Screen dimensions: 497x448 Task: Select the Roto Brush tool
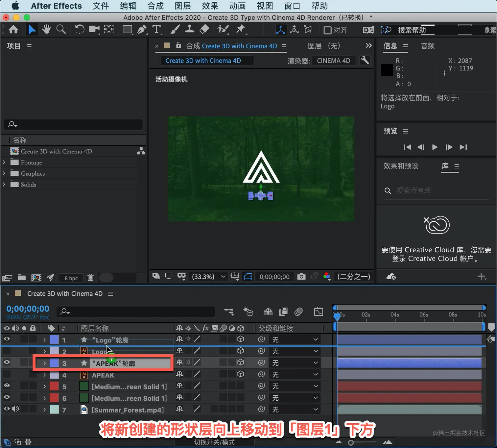tap(223, 30)
